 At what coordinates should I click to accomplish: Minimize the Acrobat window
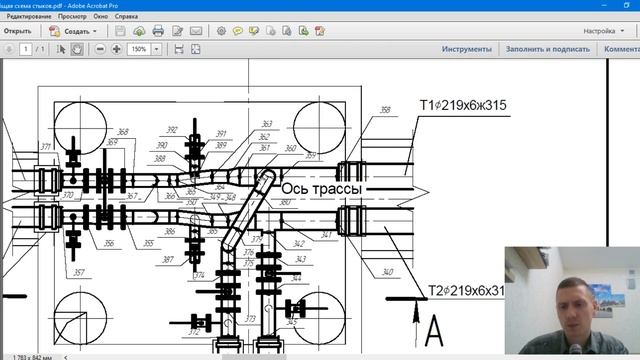pyautogui.click(x=604, y=5)
